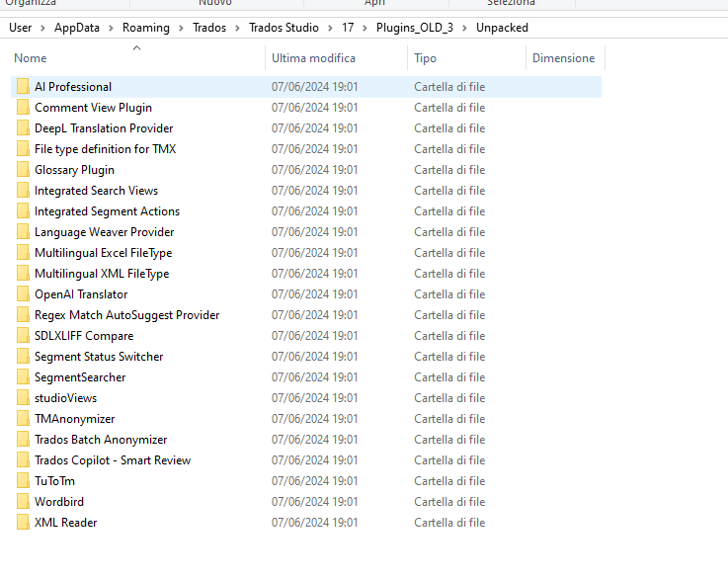Viewport: 728px width, 580px height.
Task: Select File type definition for TMX name
Action: pos(106,149)
